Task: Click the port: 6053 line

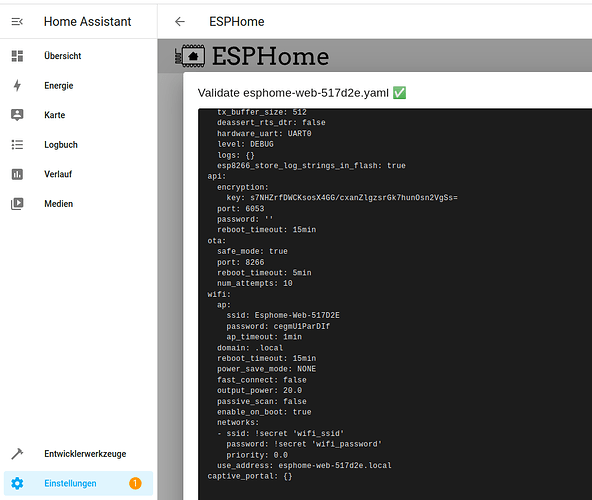Action: tap(240, 208)
